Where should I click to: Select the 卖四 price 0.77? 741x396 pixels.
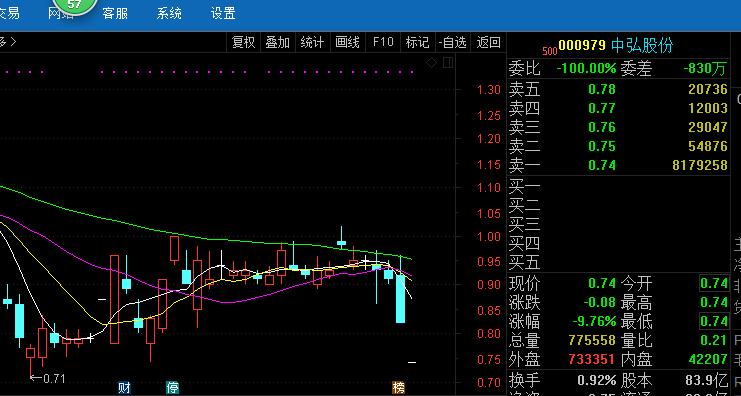(x=602, y=108)
